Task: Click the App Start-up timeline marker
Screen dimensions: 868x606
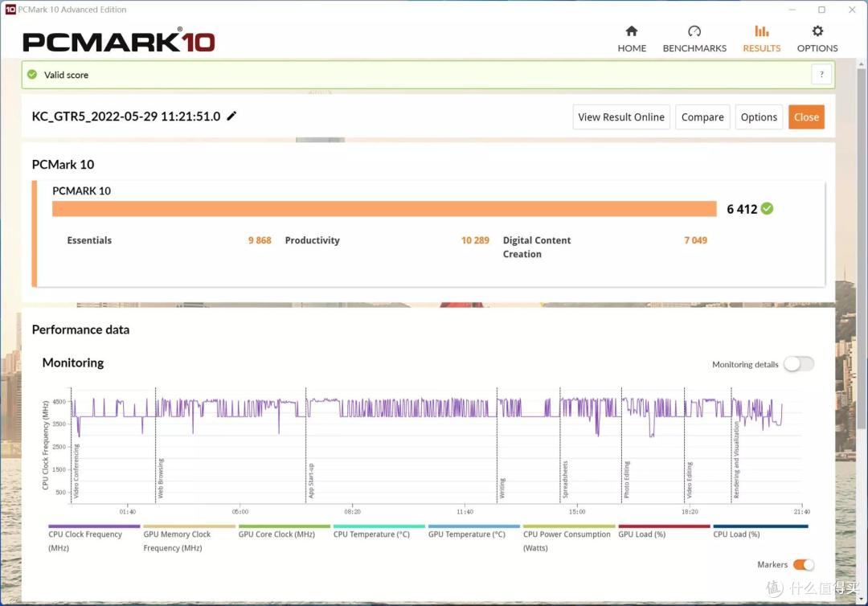Action: point(310,481)
